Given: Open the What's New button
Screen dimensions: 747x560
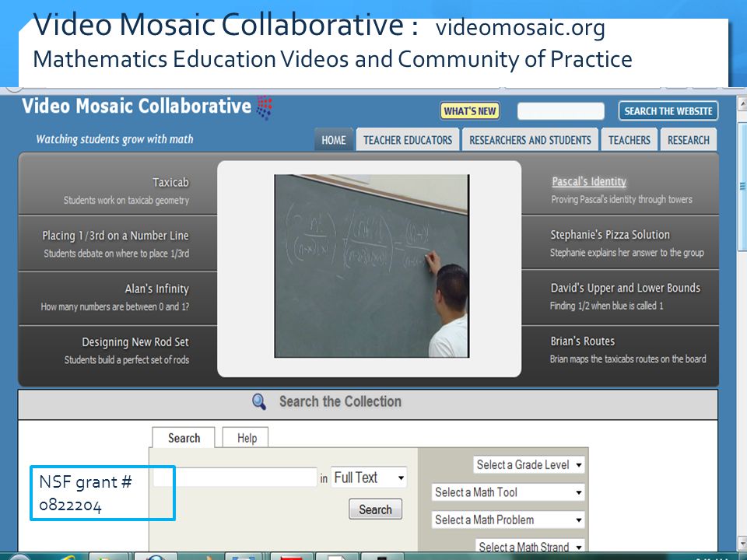Looking at the screenshot, I should point(470,111).
